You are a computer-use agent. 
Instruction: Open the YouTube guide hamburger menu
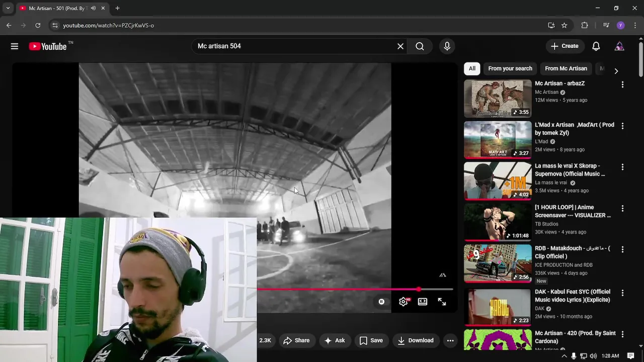[15, 46]
